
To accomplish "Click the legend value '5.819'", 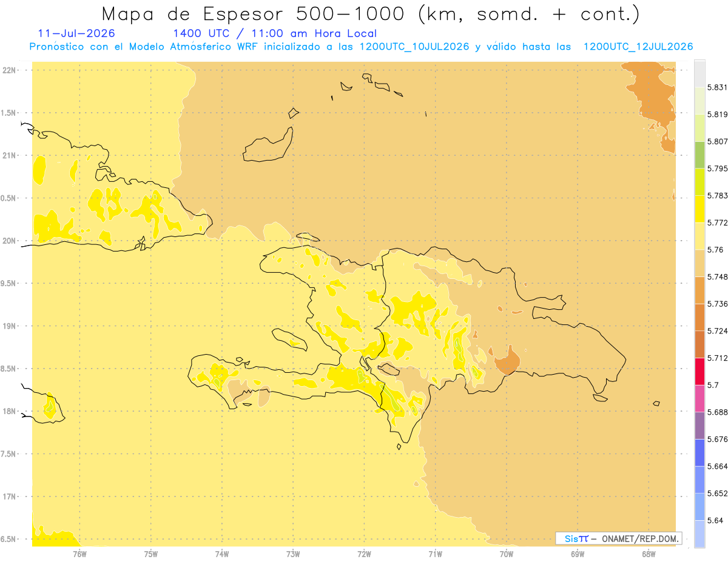I will pos(717,115).
